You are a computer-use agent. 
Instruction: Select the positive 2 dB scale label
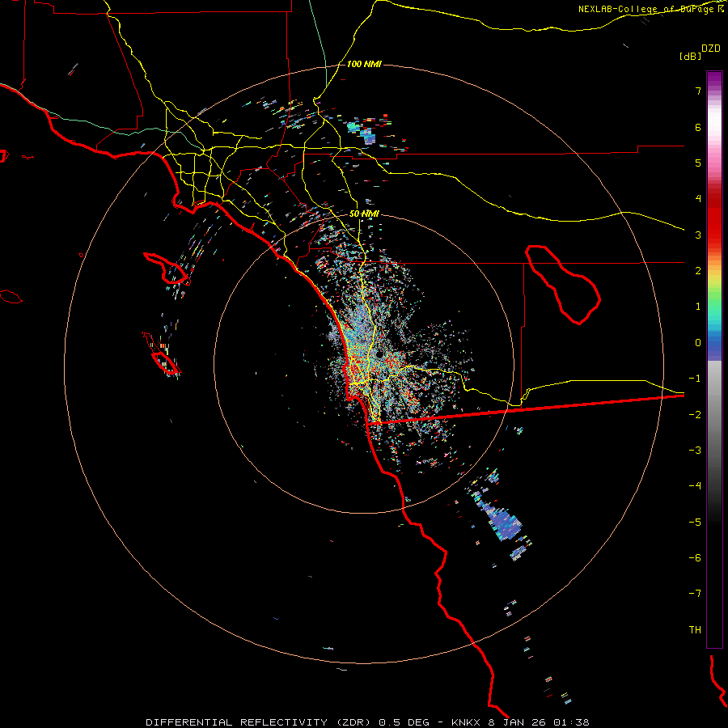698,271
